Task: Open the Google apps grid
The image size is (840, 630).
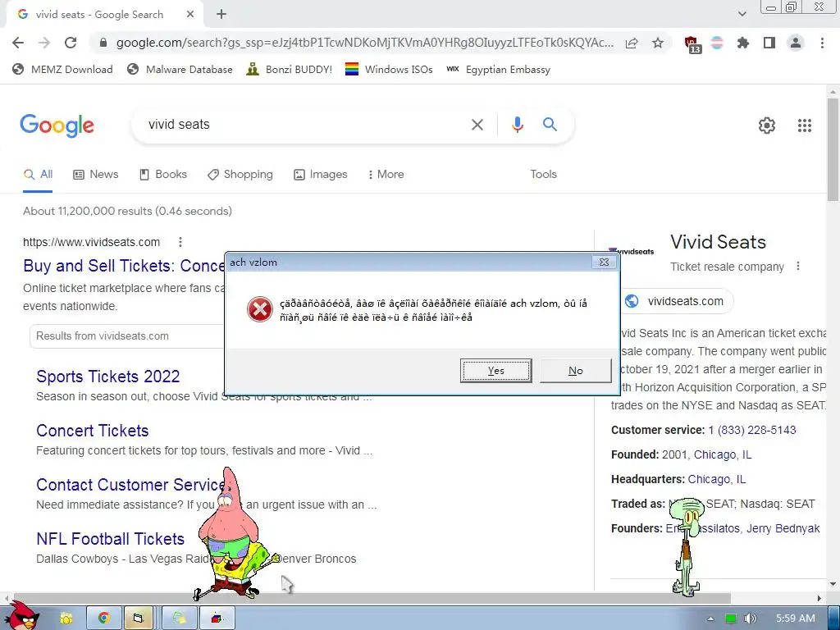Action: click(805, 126)
